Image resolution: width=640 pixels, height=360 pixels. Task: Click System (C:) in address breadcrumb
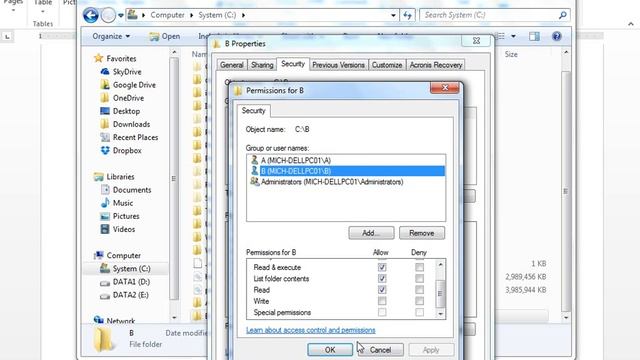[x=217, y=15]
